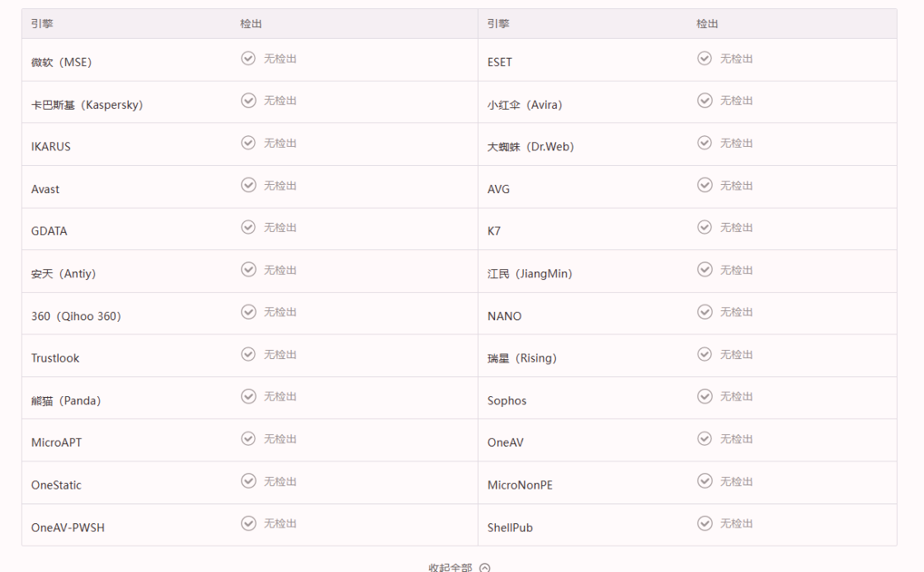924x572 pixels.
Task: Click 无检出 text in the NANO row
Action: tap(736, 312)
